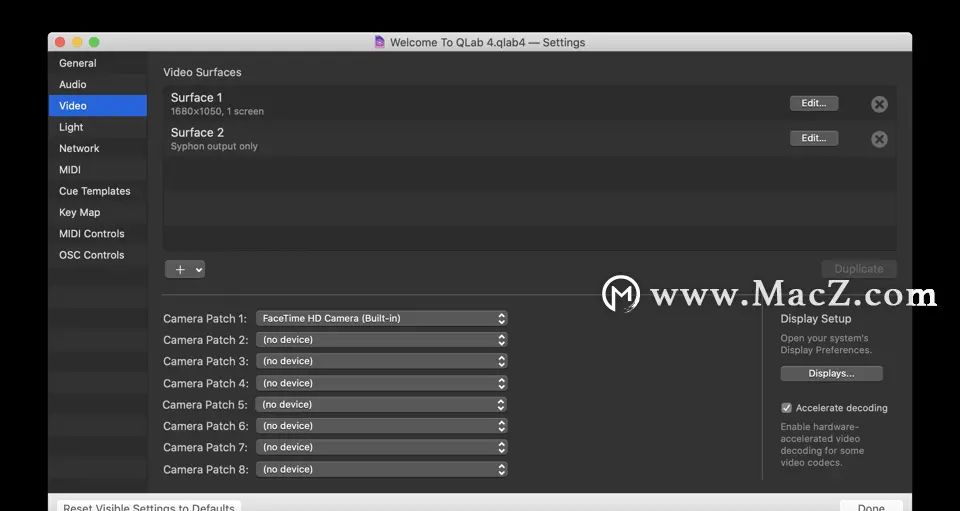Screen dimensions: 960x511
Task: Select the Surface 2 row
Action: [x=530, y=138]
